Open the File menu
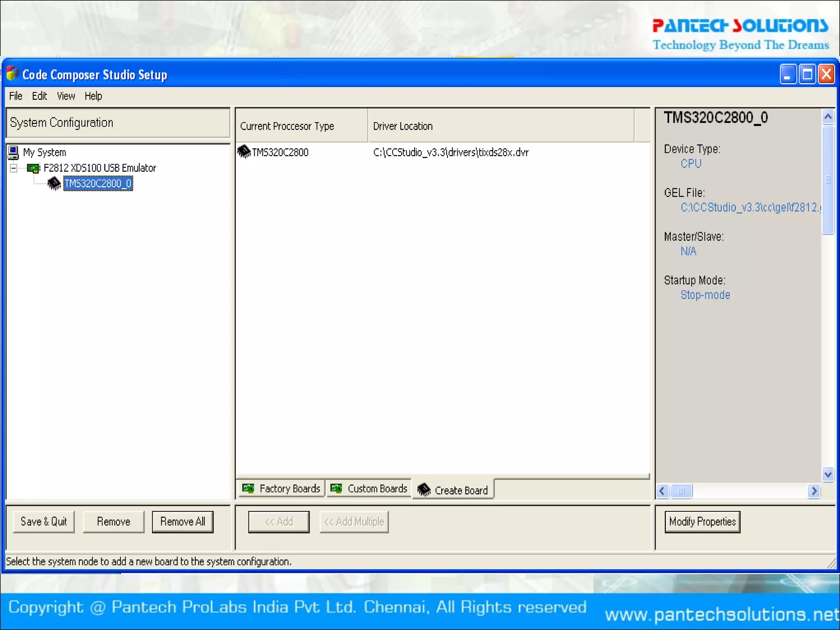 click(x=16, y=96)
